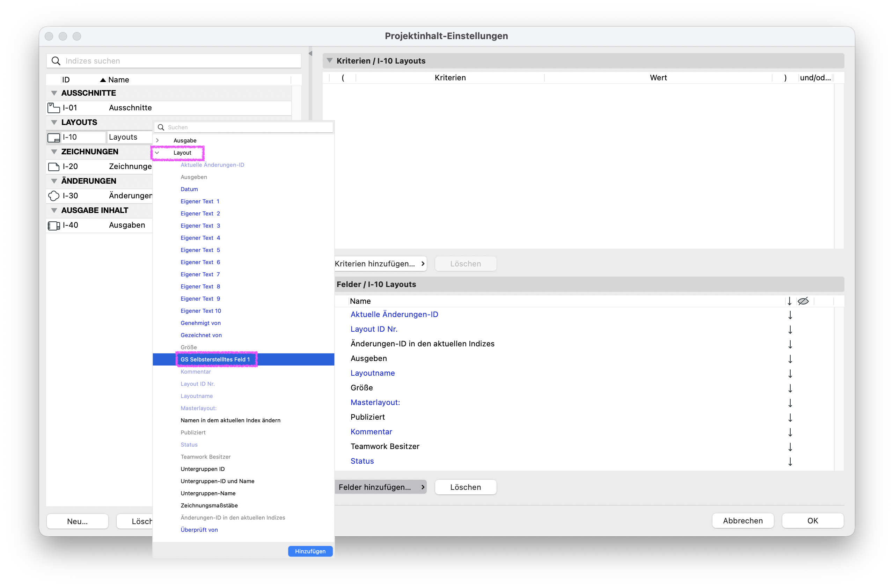The image size is (894, 588).
Task: Select the Publiziert field row
Action: point(584,417)
